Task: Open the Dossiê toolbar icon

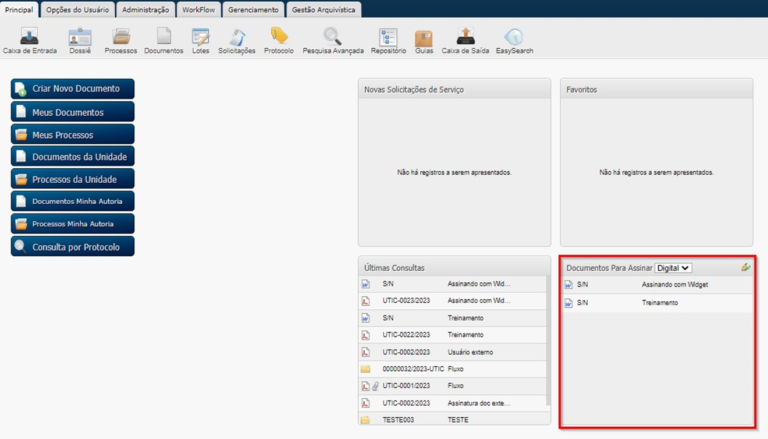Action: pyautogui.click(x=80, y=37)
